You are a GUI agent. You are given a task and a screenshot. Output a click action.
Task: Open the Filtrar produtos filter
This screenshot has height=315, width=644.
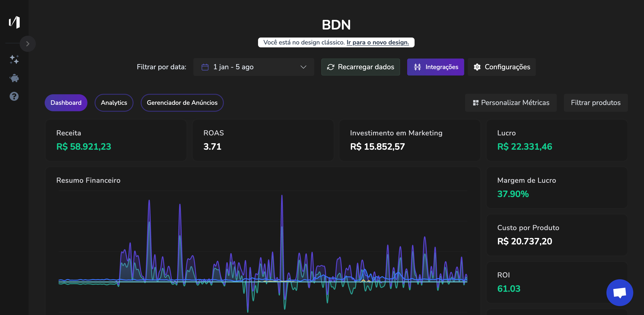point(595,103)
